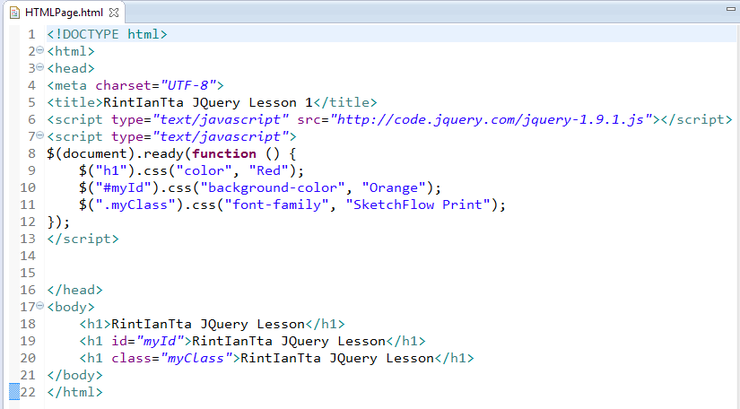Click the "background-color" string
Viewport: 740px width, 409px height.
(272, 188)
